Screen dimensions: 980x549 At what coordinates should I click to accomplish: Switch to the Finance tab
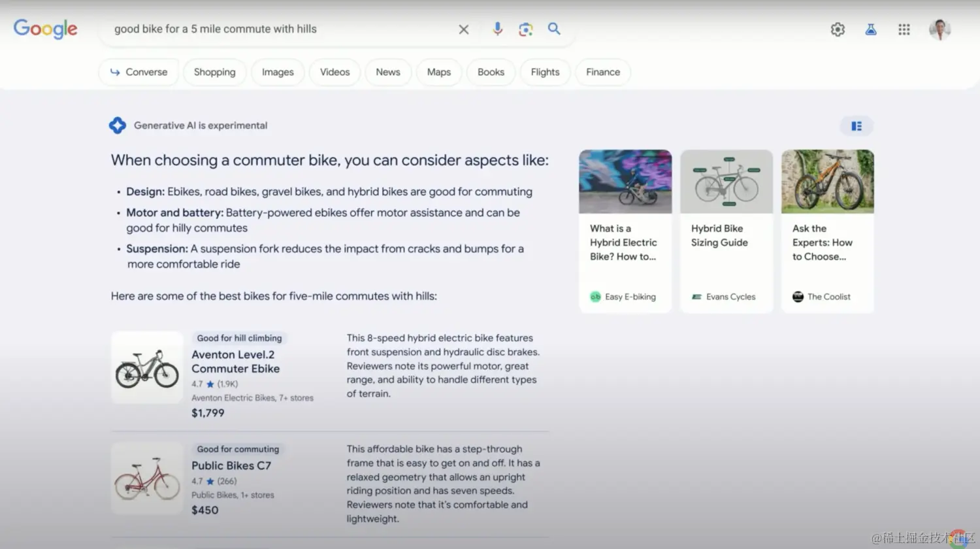(x=603, y=72)
